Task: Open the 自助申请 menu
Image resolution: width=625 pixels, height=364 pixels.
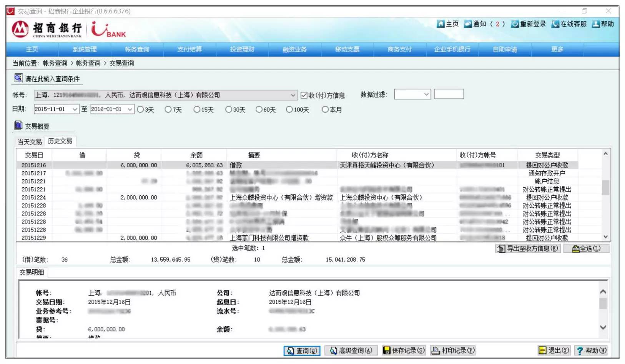Action: click(505, 49)
